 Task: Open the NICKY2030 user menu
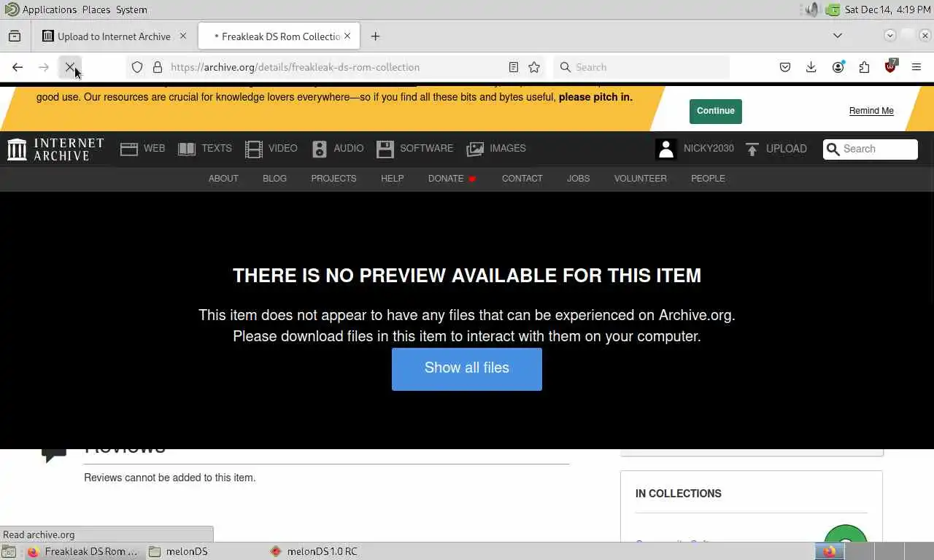click(695, 149)
